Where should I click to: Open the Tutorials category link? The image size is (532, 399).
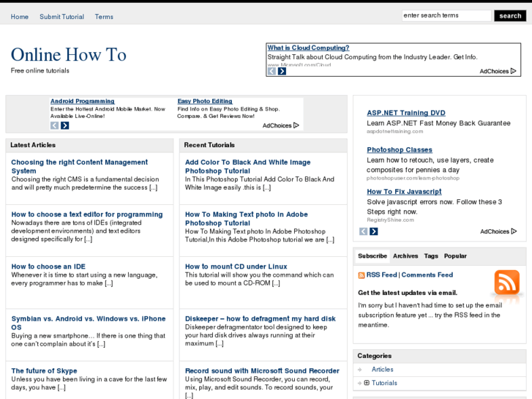pyautogui.click(x=384, y=383)
